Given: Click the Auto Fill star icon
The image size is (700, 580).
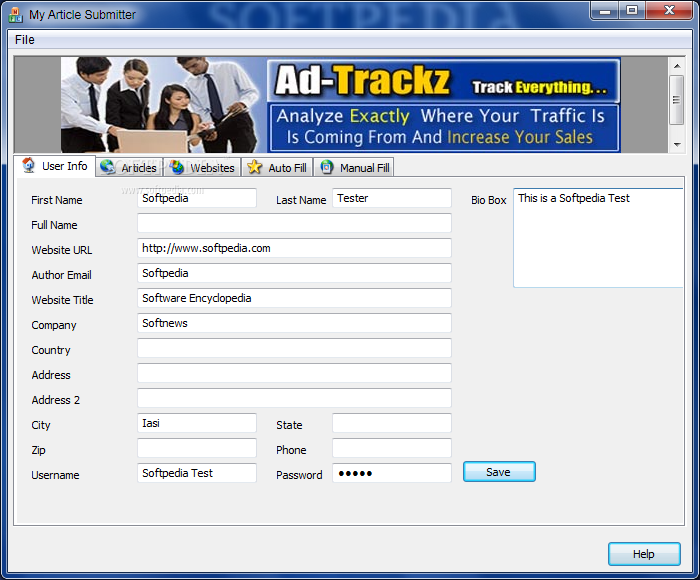Looking at the screenshot, I should [254, 167].
